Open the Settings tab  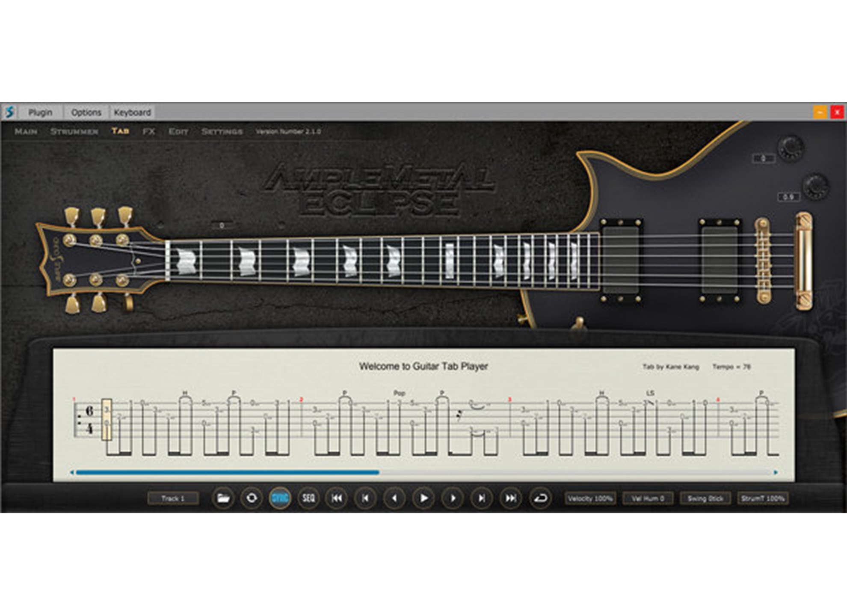pyautogui.click(x=222, y=131)
